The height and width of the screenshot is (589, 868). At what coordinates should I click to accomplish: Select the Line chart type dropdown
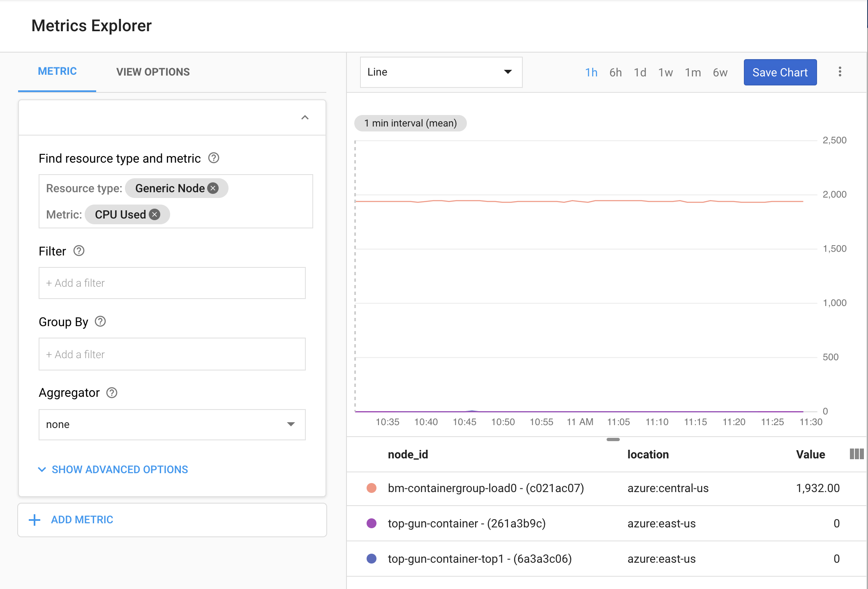tap(441, 71)
